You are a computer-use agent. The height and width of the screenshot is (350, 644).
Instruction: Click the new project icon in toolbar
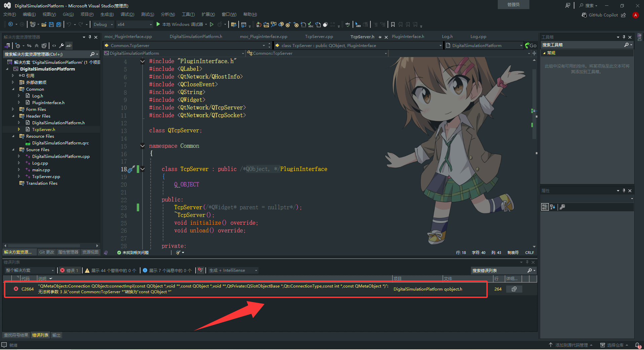click(33, 24)
